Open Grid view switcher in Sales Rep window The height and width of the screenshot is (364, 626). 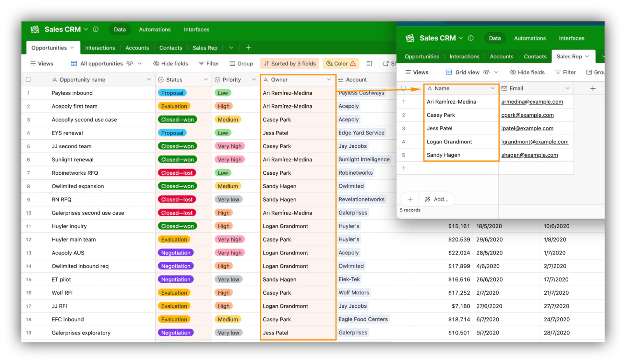(x=472, y=72)
